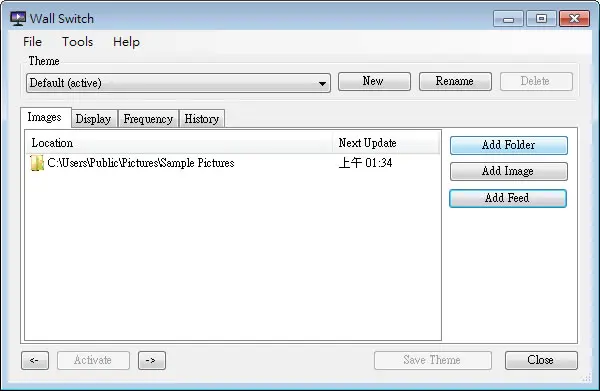Go to previous wallpaper with left arrow button

coord(35,360)
